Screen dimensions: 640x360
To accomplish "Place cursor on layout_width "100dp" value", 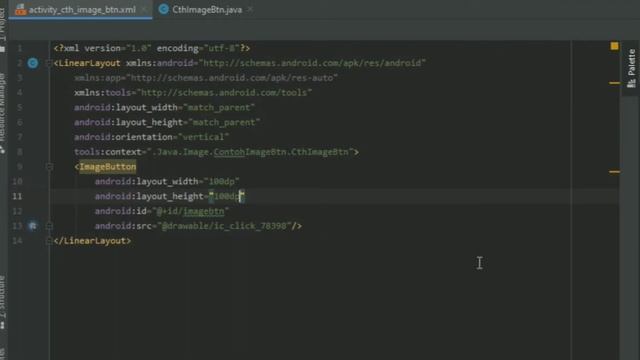I will point(221,181).
